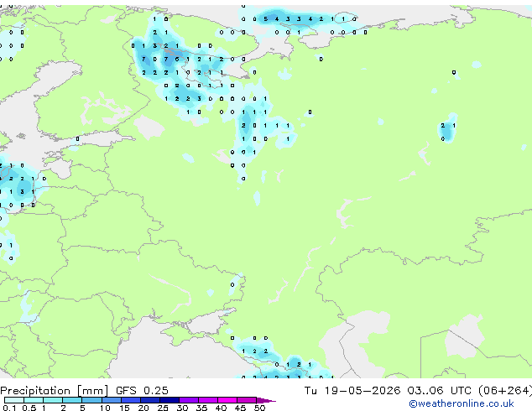Click the 25–30 mm dark blue legend swatch

tap(170, 400)
